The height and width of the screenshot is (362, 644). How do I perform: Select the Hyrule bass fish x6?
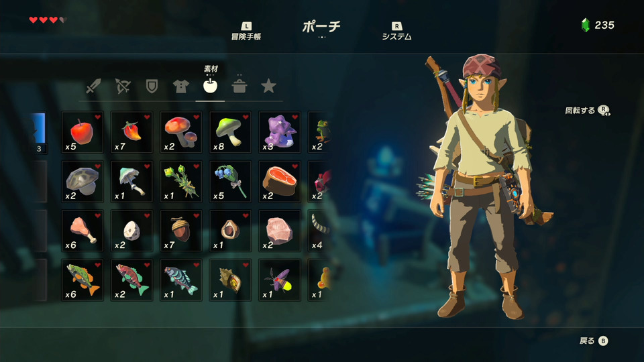(x=82, y=280)
